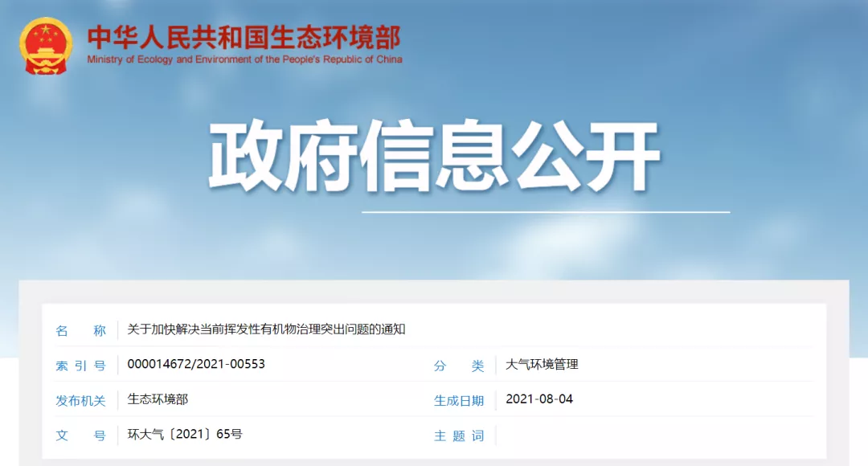This screenshot has width=868, height=466.
Task: Click the 分类 field label
Action: coord(459,366)
